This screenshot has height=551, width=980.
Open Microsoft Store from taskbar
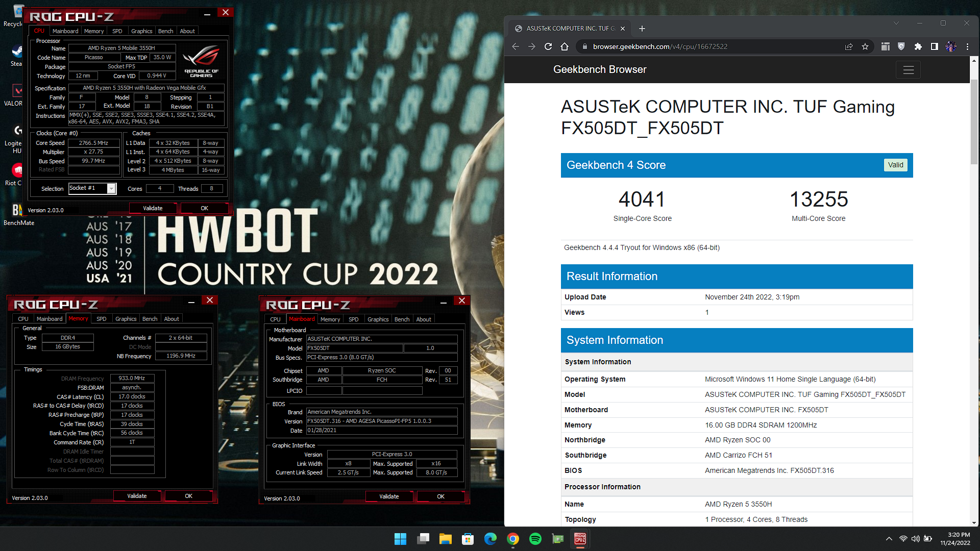(x=468, y=539)
